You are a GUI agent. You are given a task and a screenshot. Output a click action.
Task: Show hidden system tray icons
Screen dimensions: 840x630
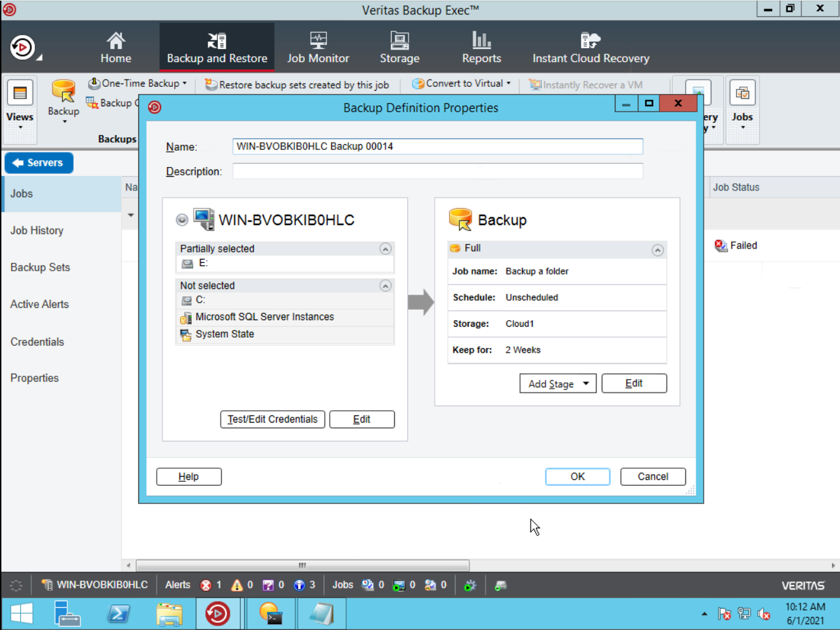click(704, 614)
